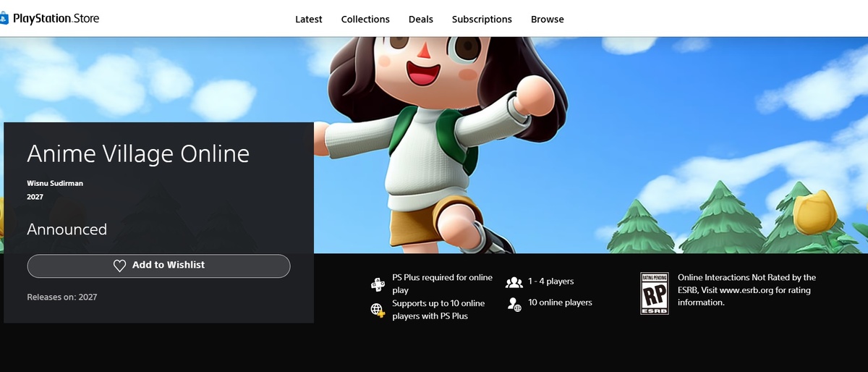Click the Announced status label
Viewport: 868px width, 372px height.
point(67,229)
